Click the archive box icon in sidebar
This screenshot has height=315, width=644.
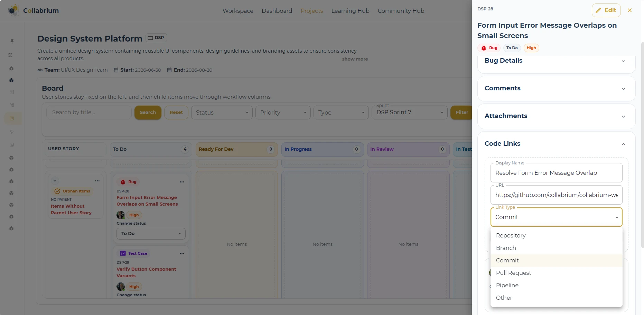[x=12, y=92]
